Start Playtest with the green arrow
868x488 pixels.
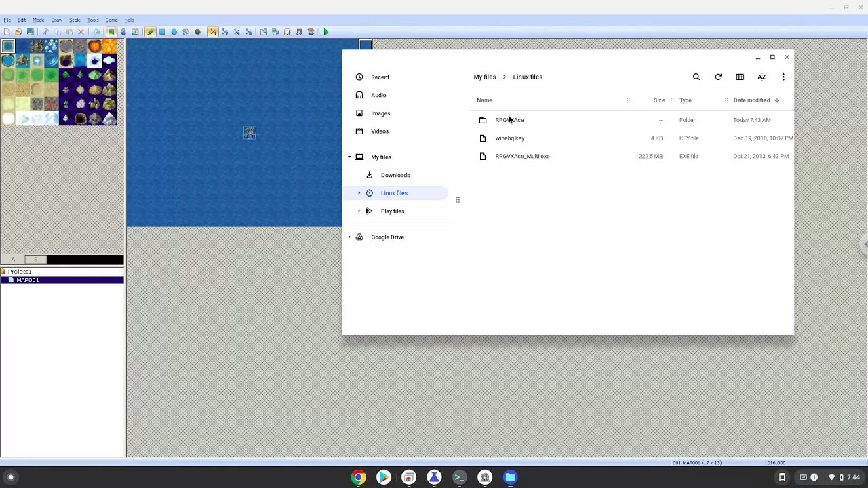[x=326, y=32]
